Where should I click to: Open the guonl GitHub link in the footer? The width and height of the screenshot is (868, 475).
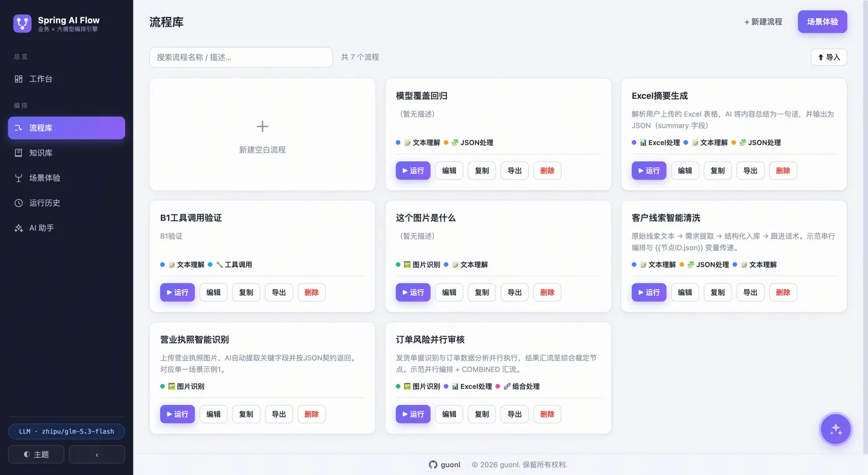point(445,464)
